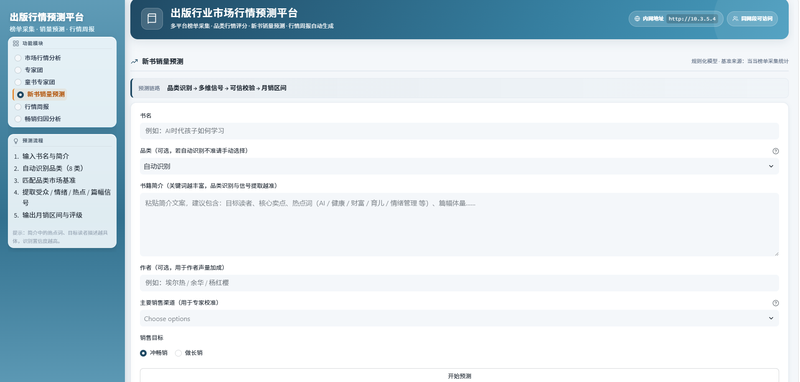The image size is (800, 382).
Task: Click the sidebar title 出版行情预测平台
Action: [x=47, y=17]
